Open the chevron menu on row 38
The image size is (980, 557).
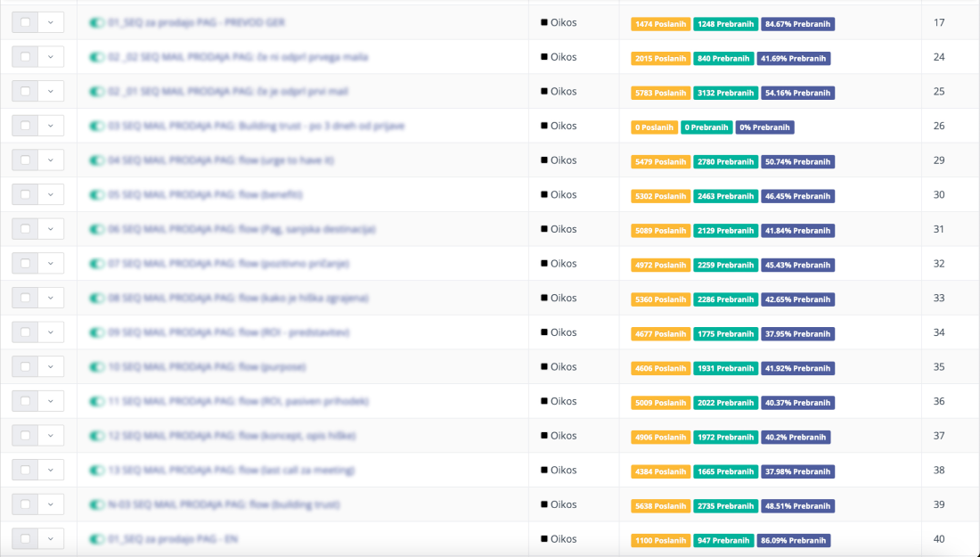pyautogui.click(x=51, y=471)
